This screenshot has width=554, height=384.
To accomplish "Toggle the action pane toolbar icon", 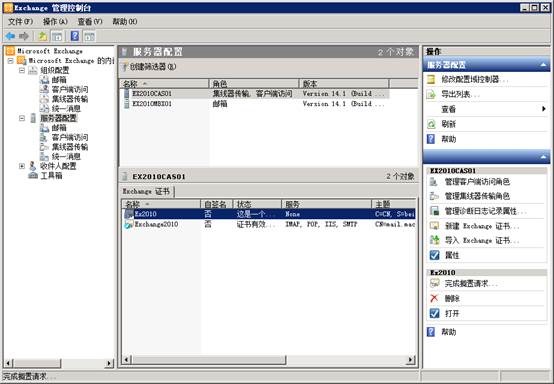I will 89,36.
